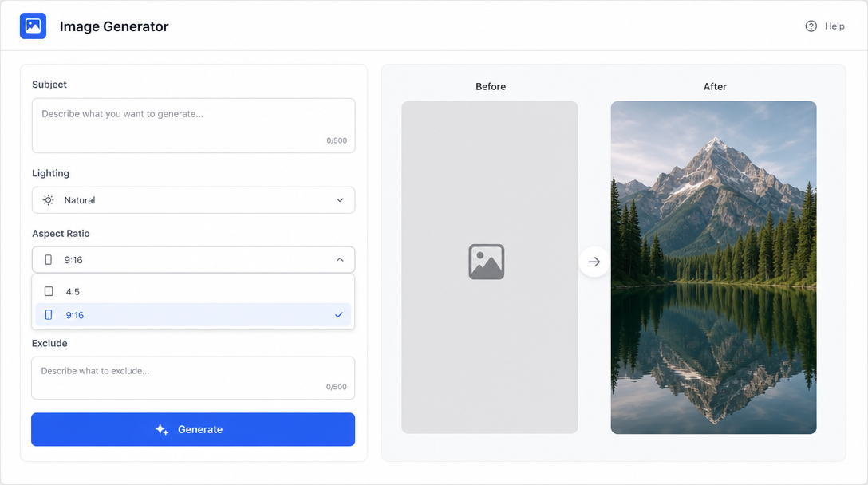Click the Aspect Ratio label

(61, 233)
